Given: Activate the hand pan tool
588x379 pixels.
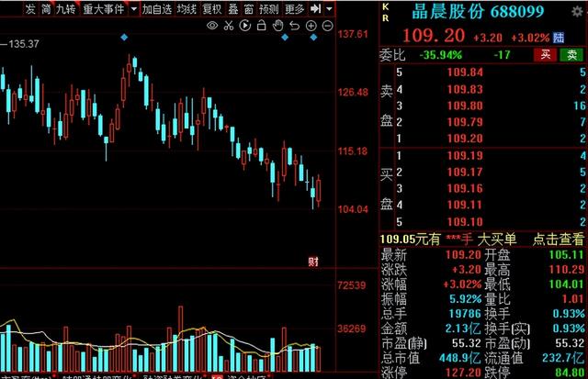Looking at the screenshot, I should coord(277,26).
